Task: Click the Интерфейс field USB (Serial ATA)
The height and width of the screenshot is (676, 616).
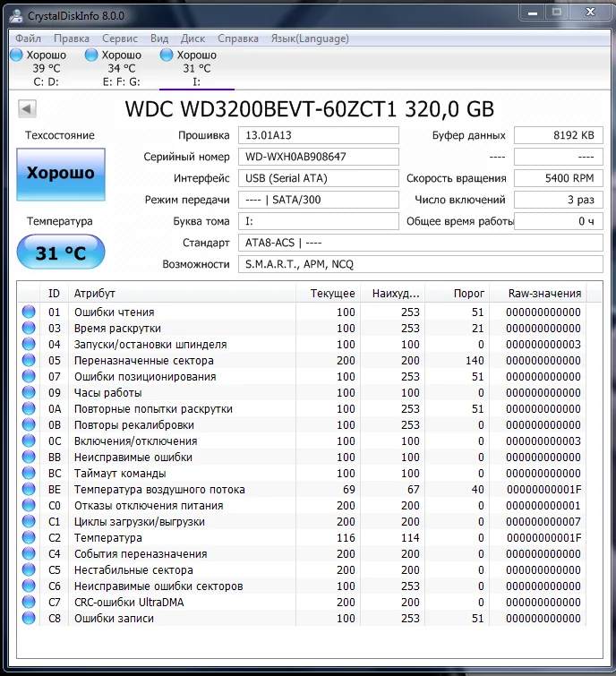Action: point(319,178)
